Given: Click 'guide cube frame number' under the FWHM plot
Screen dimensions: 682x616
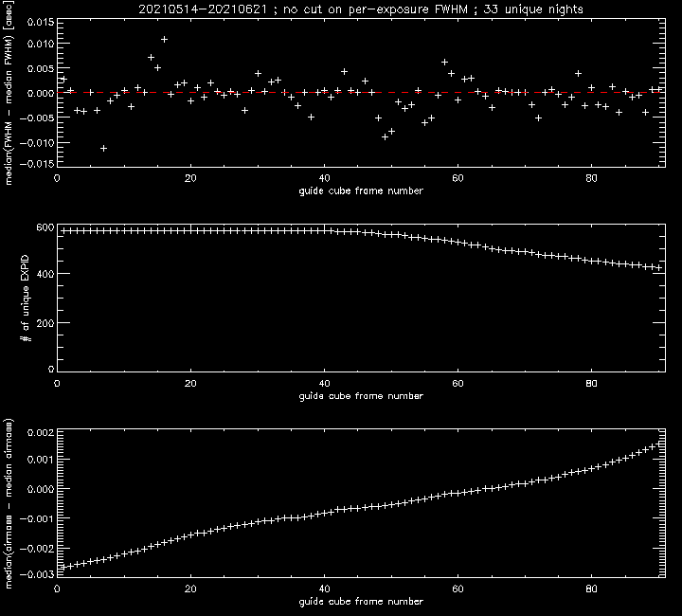Looking at the screenshot, I should (x=361, y=191).
